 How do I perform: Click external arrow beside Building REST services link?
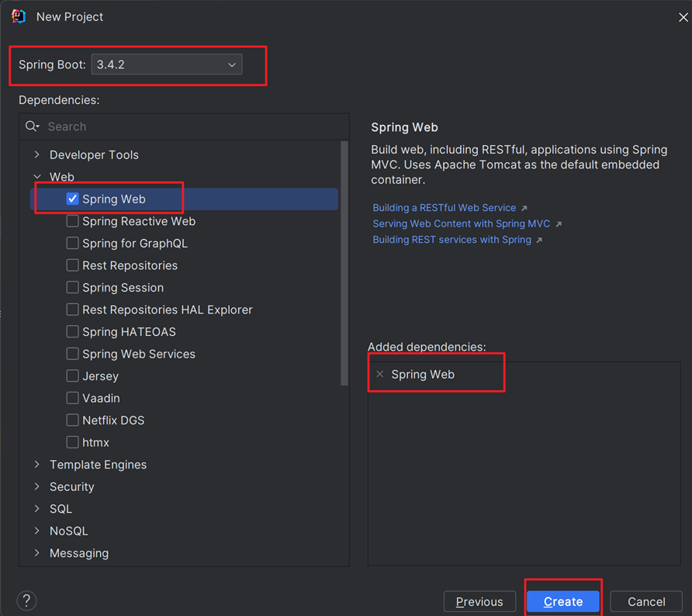click(539, 240)
